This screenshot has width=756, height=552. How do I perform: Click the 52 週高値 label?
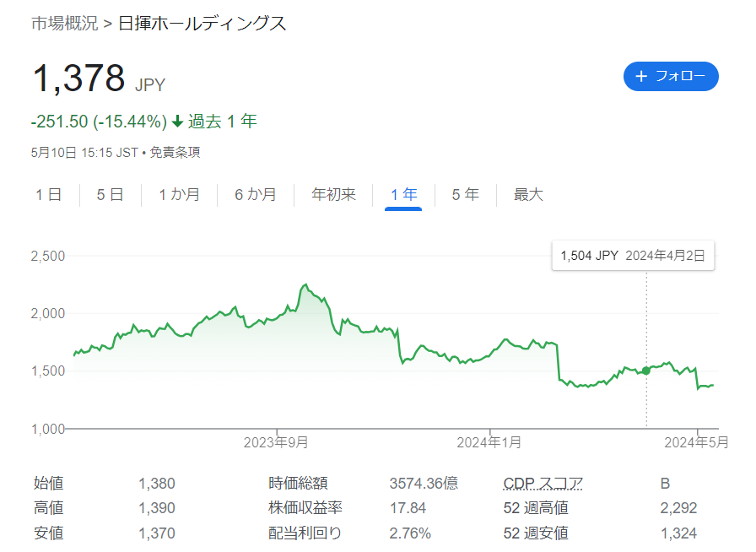(536, 508)
